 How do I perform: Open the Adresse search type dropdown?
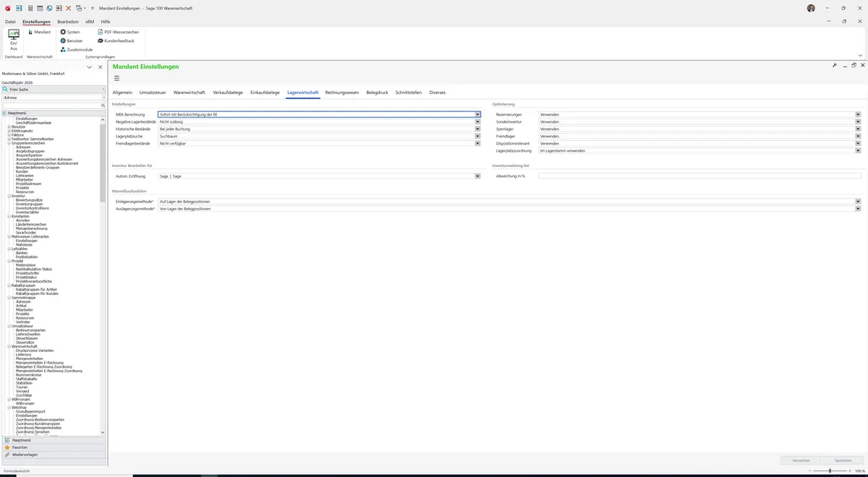pos(103,98)
